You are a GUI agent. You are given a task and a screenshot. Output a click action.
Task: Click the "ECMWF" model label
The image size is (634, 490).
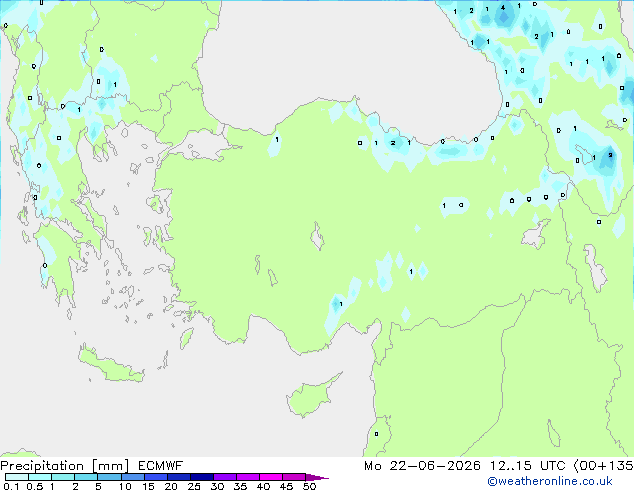click(161, 466)
